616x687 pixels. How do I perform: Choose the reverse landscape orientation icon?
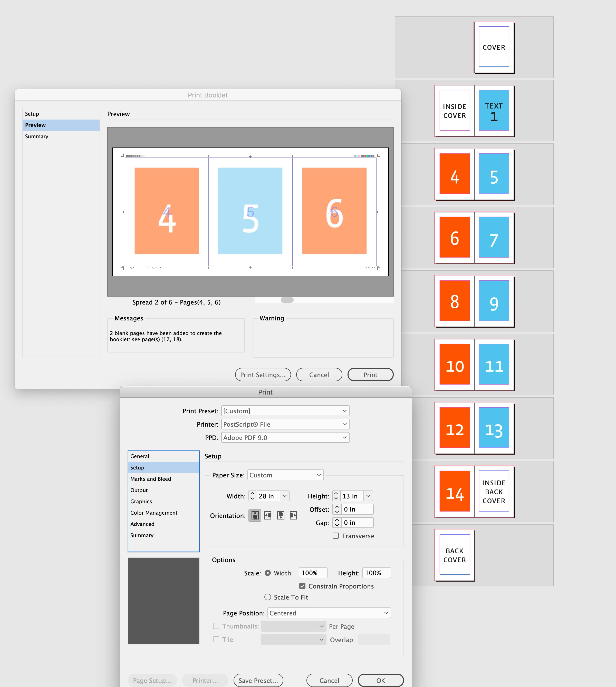tap(293, 515)
